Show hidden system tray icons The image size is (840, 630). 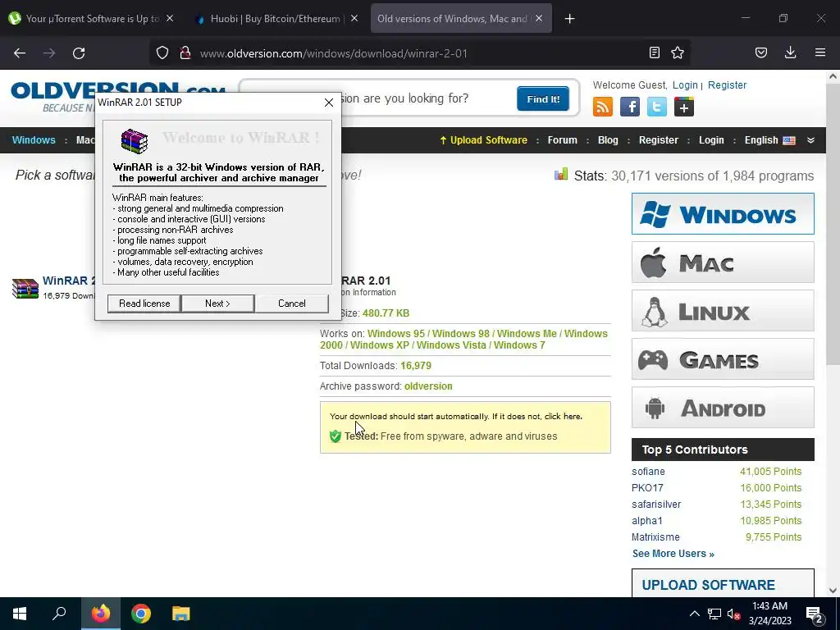tap(694, 614)
